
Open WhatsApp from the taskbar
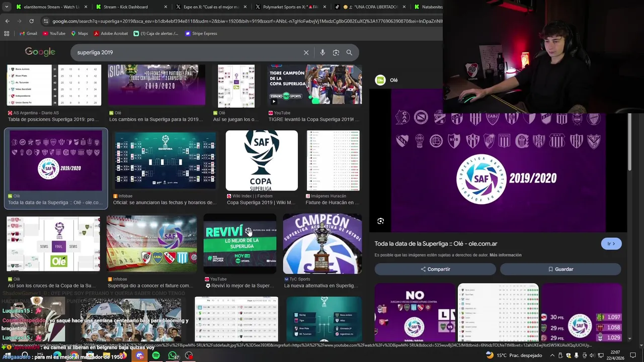pyautogui.click(x=173, y=355)
